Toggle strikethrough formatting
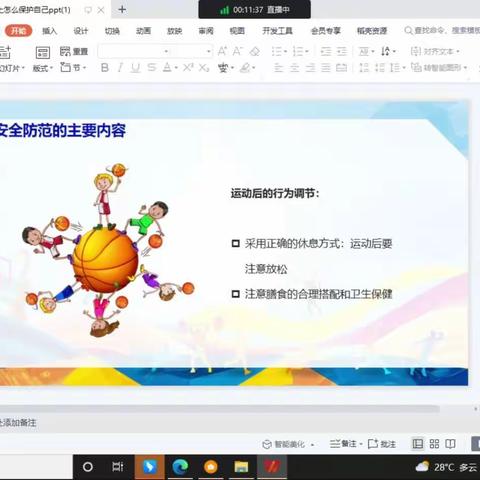 (151, 68)
